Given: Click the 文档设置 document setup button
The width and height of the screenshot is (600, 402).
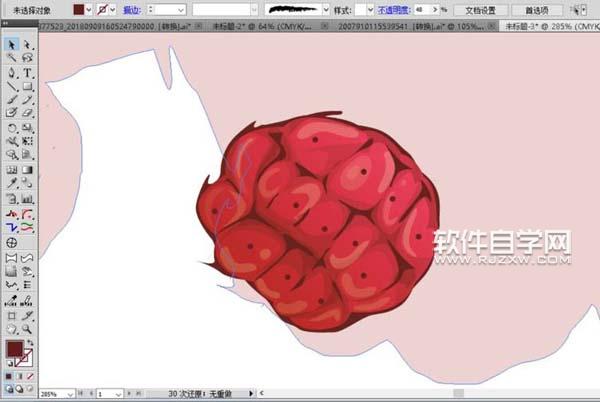Looking at the screenshot, I should (481, 10).
